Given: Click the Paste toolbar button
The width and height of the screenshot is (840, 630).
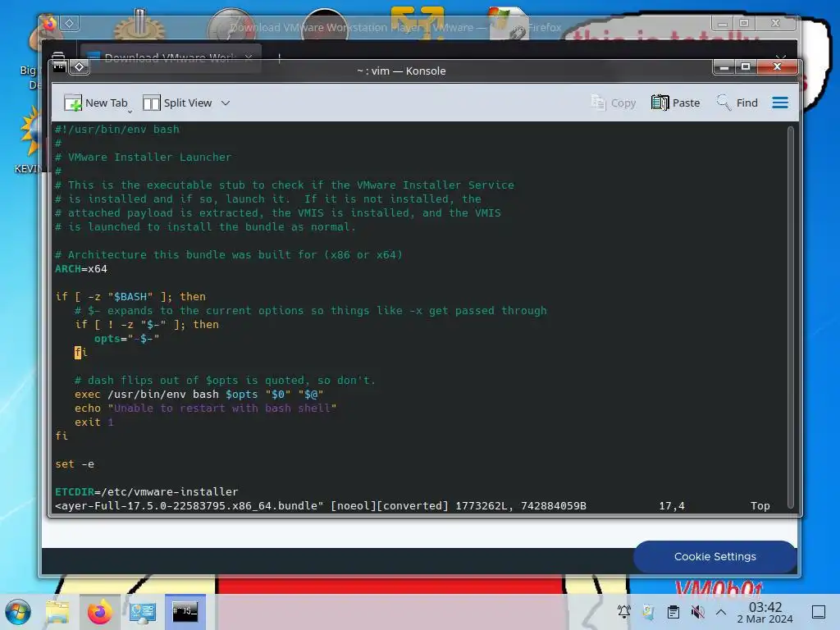Looking at the screenshot, I should click(x=676, y=103).
